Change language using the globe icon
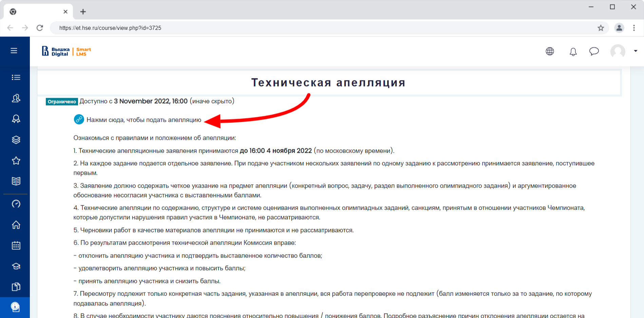Screen dimensions: 644x318 [550, 52]
